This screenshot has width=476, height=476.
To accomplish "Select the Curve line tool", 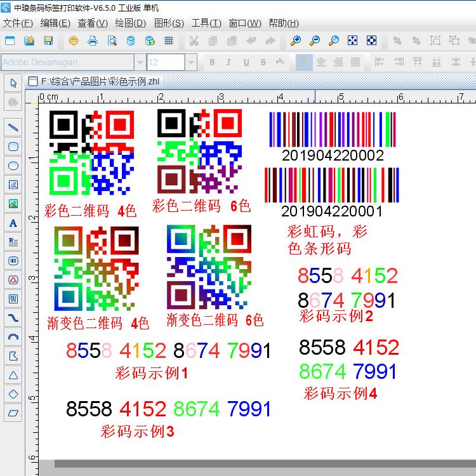I will [x=13, y=318].
